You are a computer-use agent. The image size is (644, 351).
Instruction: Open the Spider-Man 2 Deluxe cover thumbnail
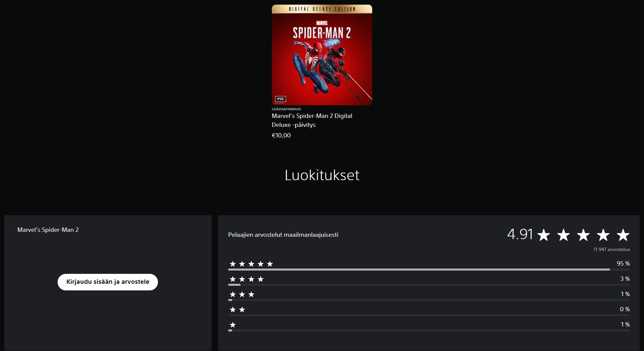(x=322, y=55)
